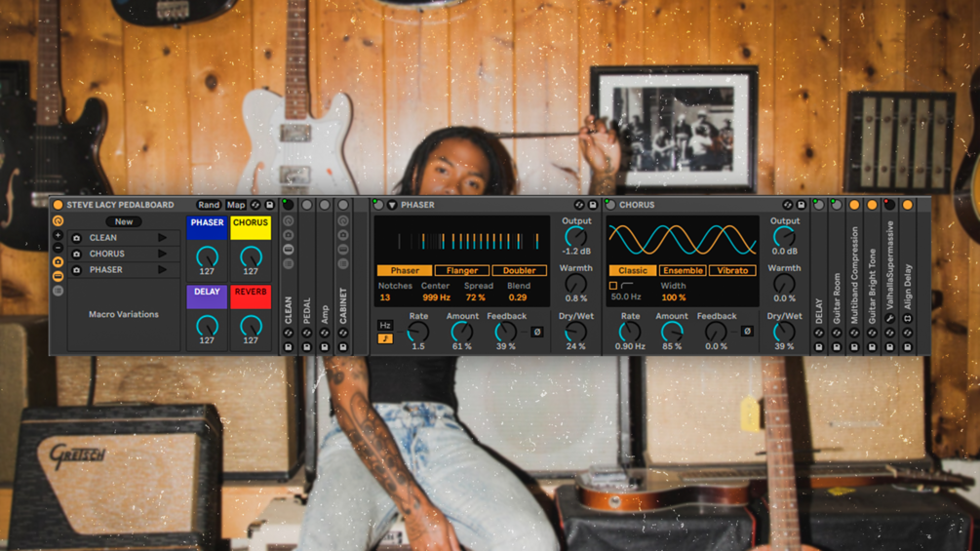Viewport: 980px width, 551px height.
Task: Toggle the rack's macro controls view icon
Action: coord(59,220)
